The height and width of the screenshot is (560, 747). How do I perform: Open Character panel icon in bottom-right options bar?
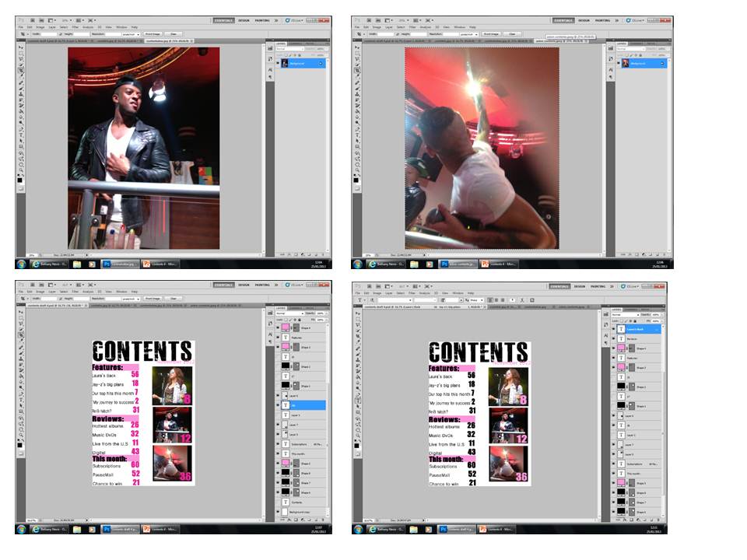532,300
